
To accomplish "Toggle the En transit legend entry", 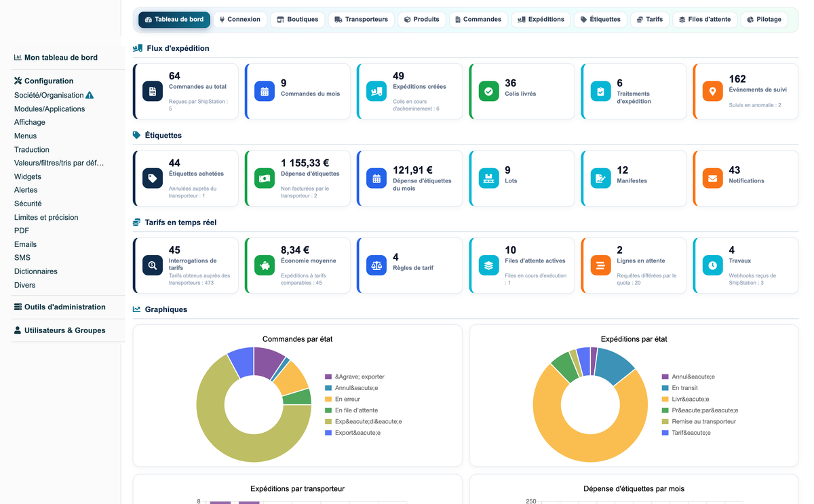I will 682,388.
